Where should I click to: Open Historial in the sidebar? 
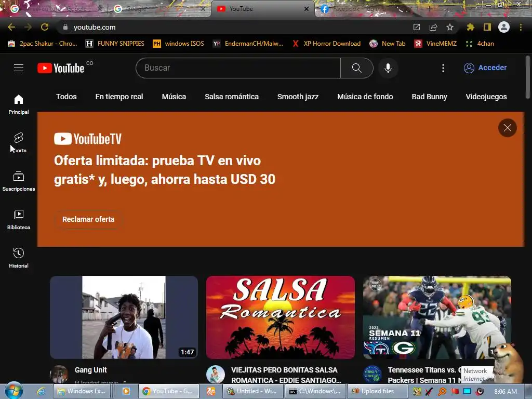pyautogui.click(x=19, y=258)
